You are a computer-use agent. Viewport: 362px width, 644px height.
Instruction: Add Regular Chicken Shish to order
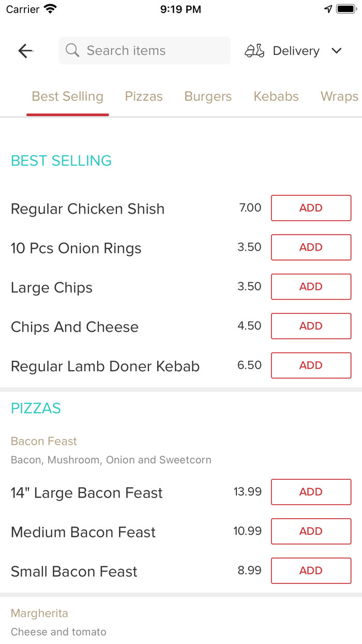(x=311, y=208)
